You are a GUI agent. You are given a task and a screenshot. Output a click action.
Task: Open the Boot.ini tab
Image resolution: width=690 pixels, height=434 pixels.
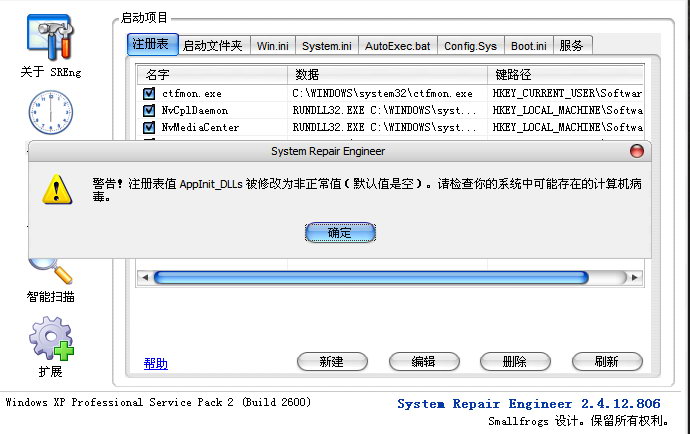[x=529, y=46]
